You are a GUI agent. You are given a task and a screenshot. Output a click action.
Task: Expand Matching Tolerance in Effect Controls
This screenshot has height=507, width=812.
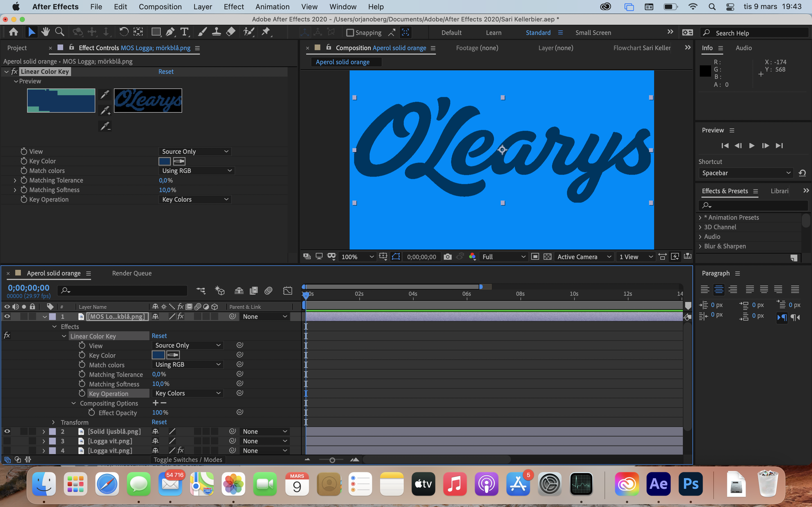click(x=15, y=180)
